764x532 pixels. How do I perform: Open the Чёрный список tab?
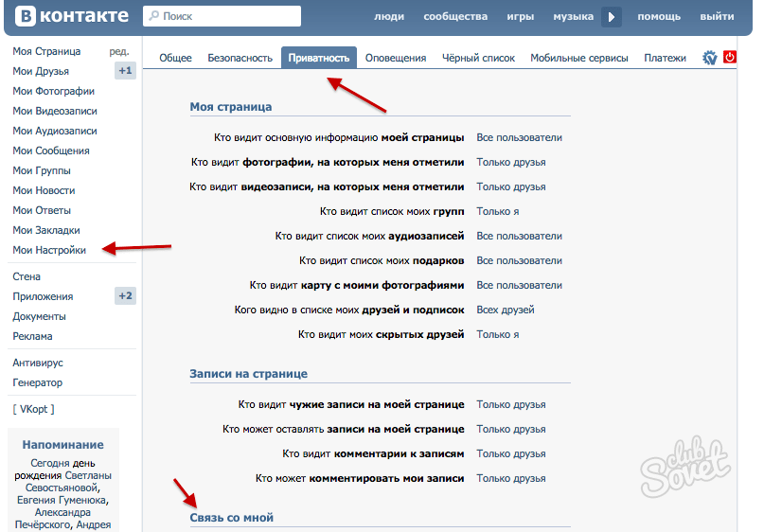click(478, 58)
